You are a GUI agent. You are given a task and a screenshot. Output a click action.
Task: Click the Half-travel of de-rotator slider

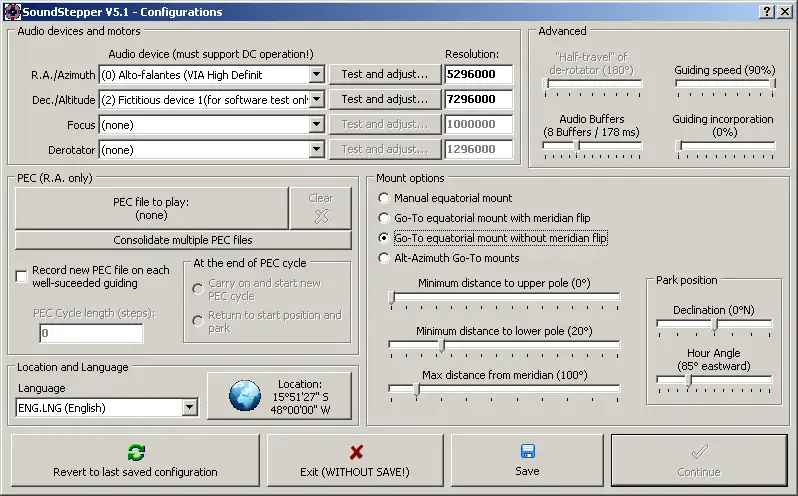[x=592, y=85]
